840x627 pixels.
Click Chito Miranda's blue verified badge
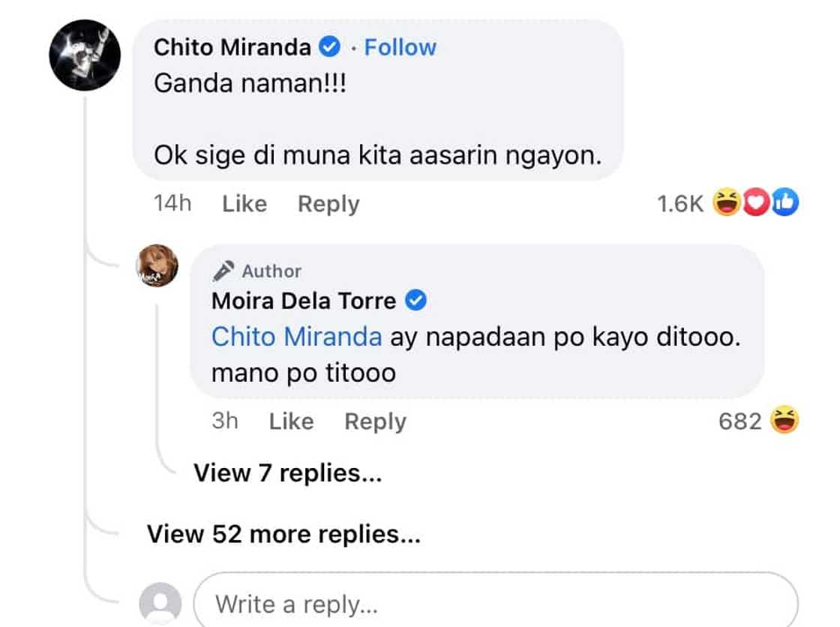tap(328, 47)
